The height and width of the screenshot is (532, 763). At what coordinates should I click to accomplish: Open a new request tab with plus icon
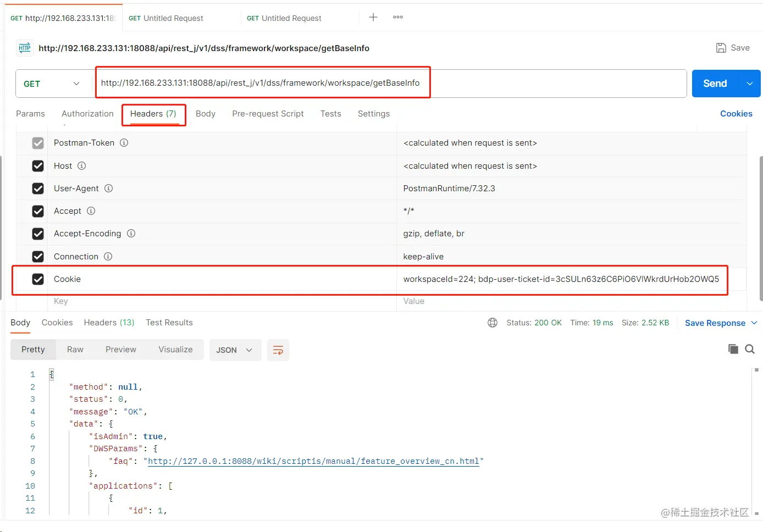pos(373,17)
